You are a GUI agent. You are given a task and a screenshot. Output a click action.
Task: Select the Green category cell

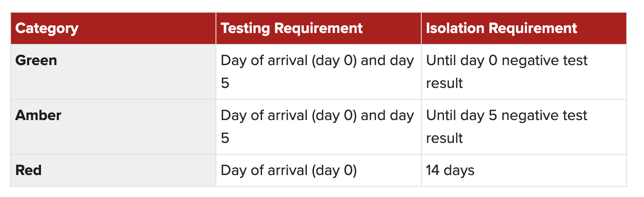coord(113,72)
